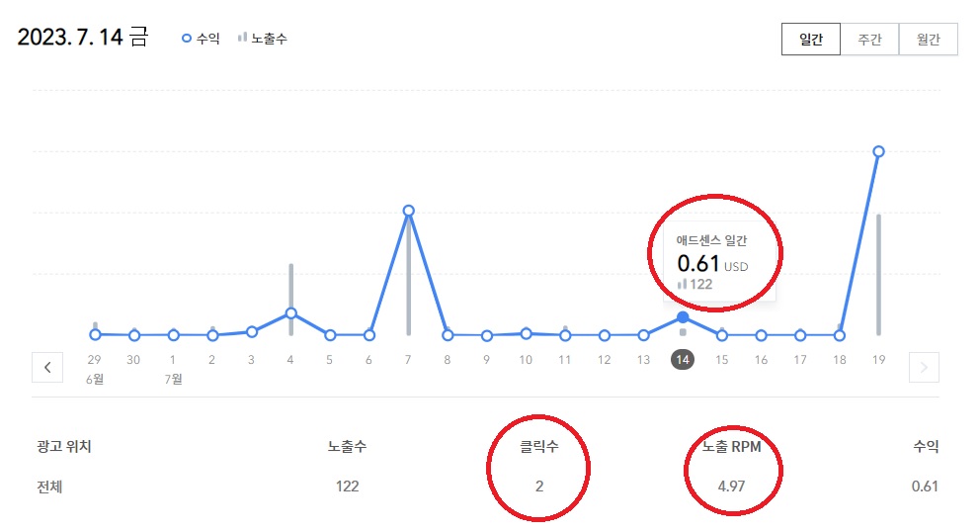The width and height of the screenshot is (980, 531).
Task: Click the 광고 위치 column header
Action: (64, 447)
